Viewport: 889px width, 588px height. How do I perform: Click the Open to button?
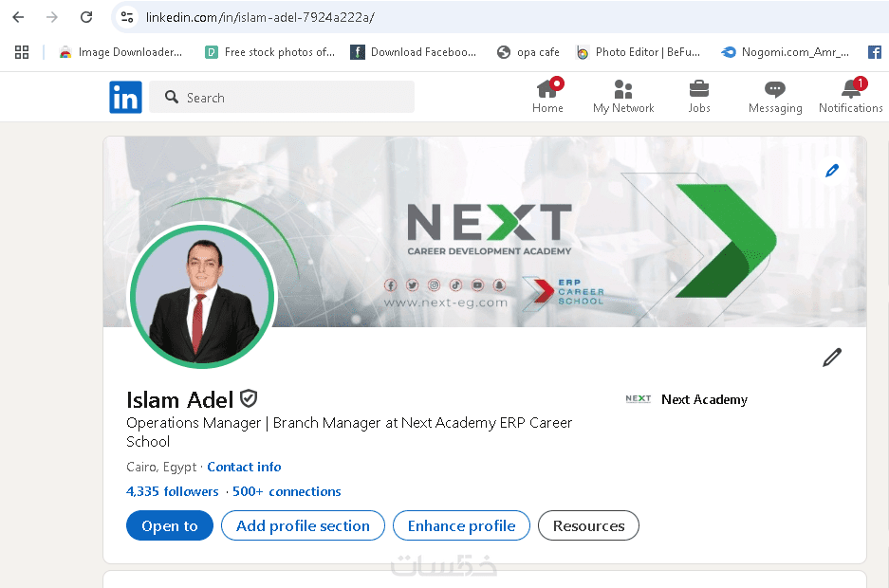click(170, 525)
